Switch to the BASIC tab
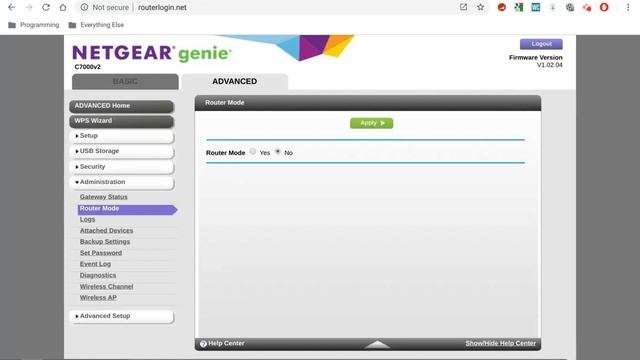Screen dimensions: 640x360 coord(125,82)
